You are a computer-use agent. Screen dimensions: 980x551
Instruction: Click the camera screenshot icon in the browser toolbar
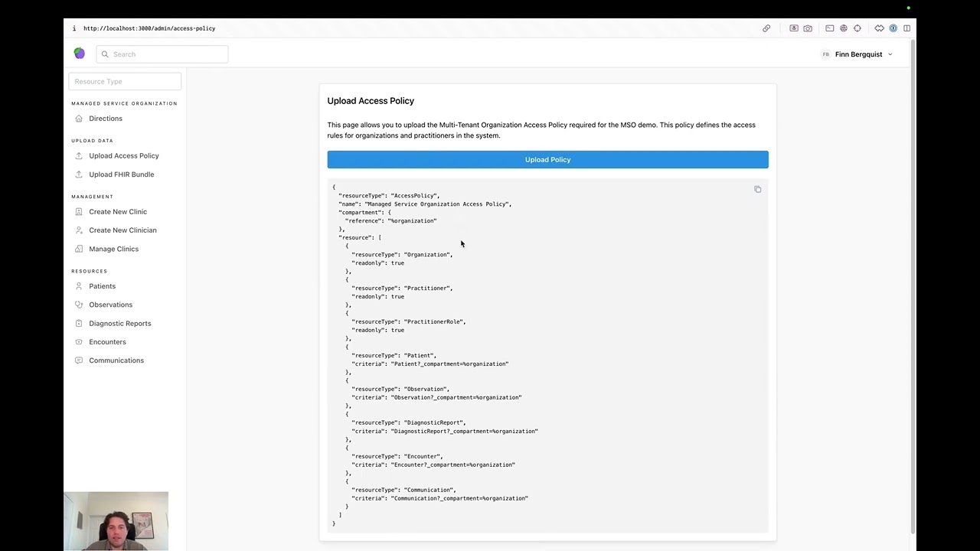click(808, 28)
